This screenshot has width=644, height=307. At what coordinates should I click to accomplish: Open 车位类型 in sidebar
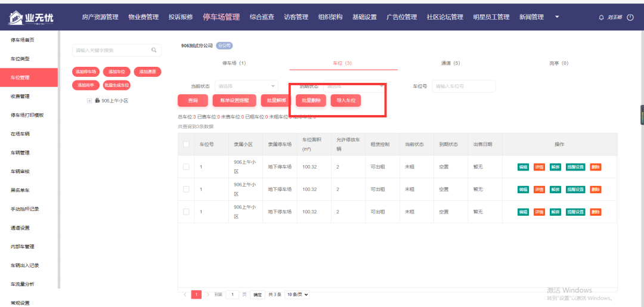[20, 58]
